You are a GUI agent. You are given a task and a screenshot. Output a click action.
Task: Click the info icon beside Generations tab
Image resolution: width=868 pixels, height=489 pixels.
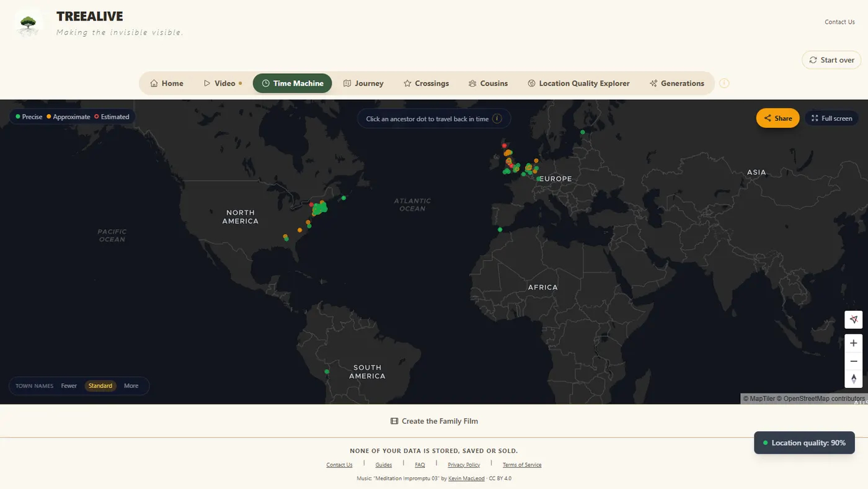[724, 83]
